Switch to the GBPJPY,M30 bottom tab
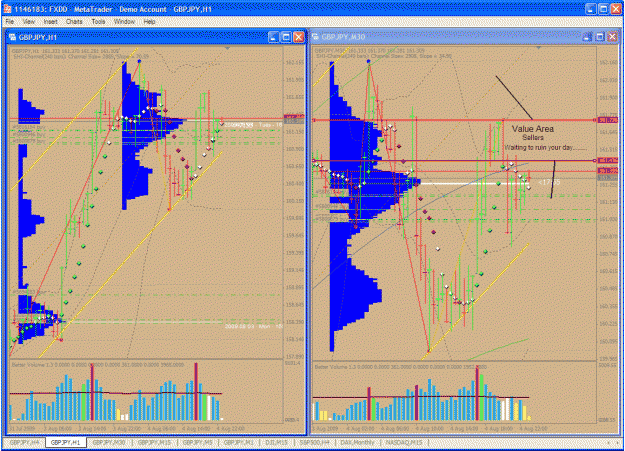 [109, 443]
